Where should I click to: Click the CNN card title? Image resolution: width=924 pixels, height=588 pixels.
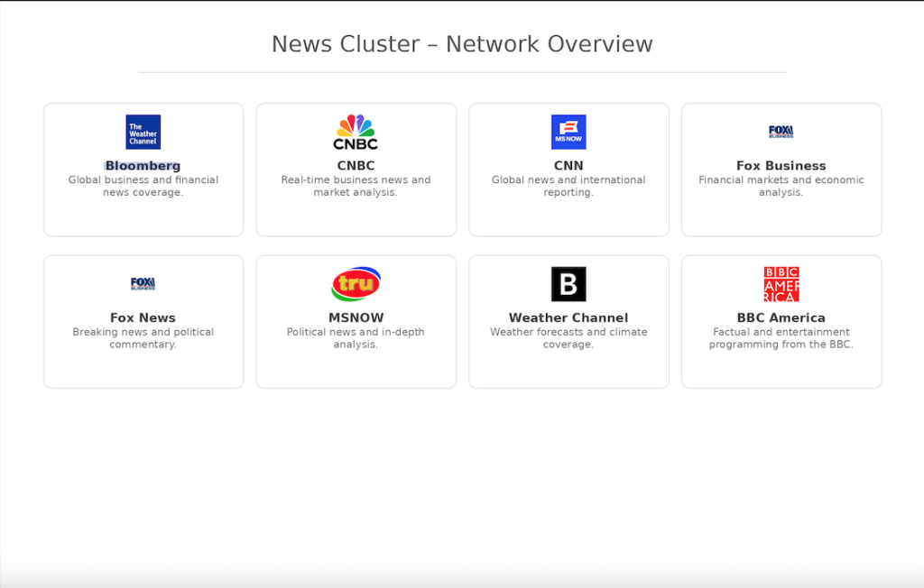pos(568,166)
